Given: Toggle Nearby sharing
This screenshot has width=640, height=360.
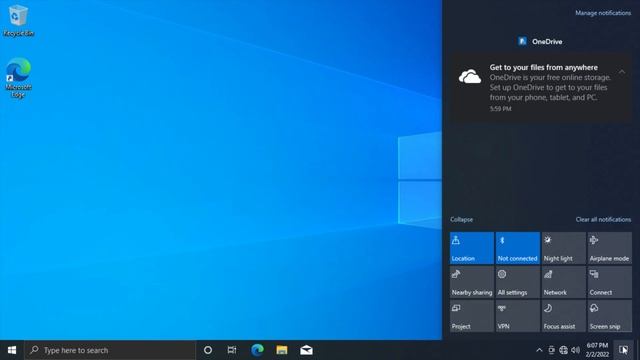Looking at the screenshot, I should click(x=471, y=282).
